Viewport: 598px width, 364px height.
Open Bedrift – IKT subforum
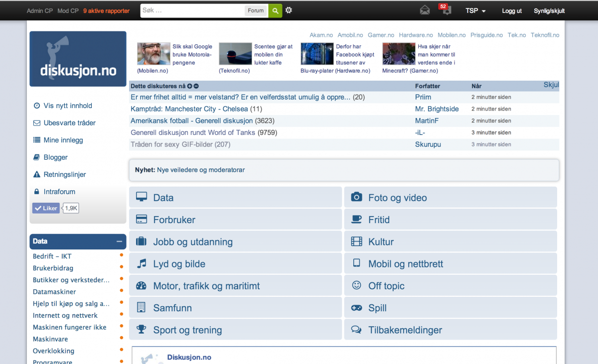click(x=52, y=256)
